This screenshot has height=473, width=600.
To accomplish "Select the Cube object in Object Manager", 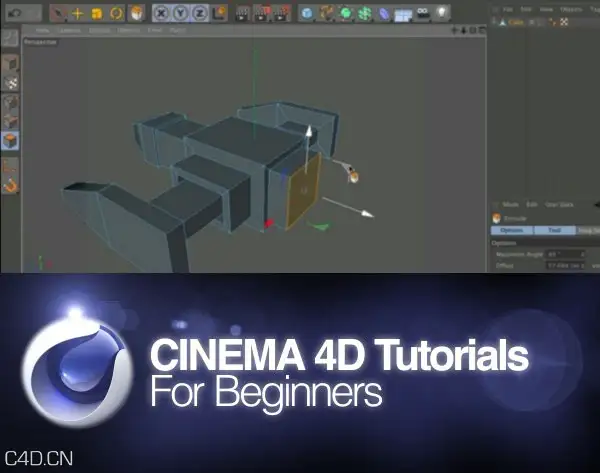I will 515,23.
